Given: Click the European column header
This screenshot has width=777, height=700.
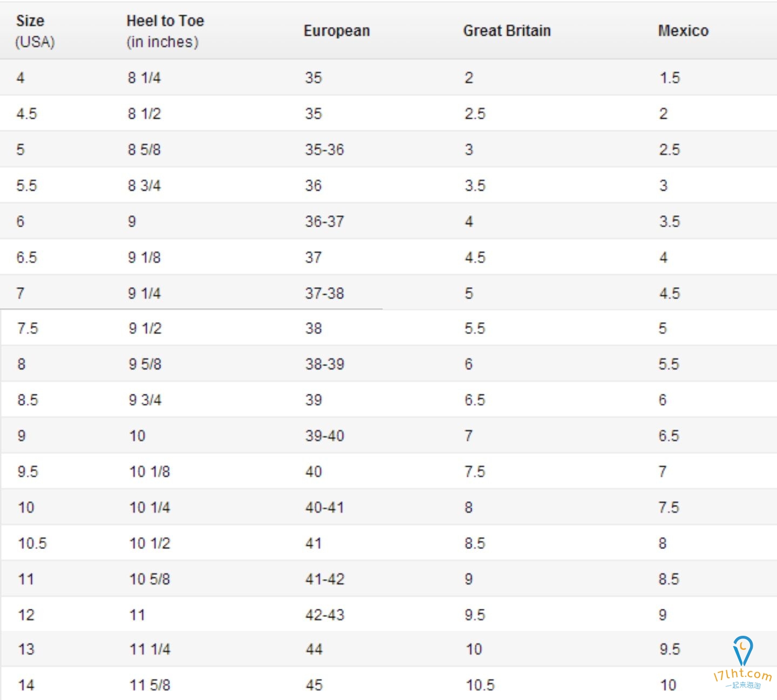Looking at the screenshot, I should point(337,31).
